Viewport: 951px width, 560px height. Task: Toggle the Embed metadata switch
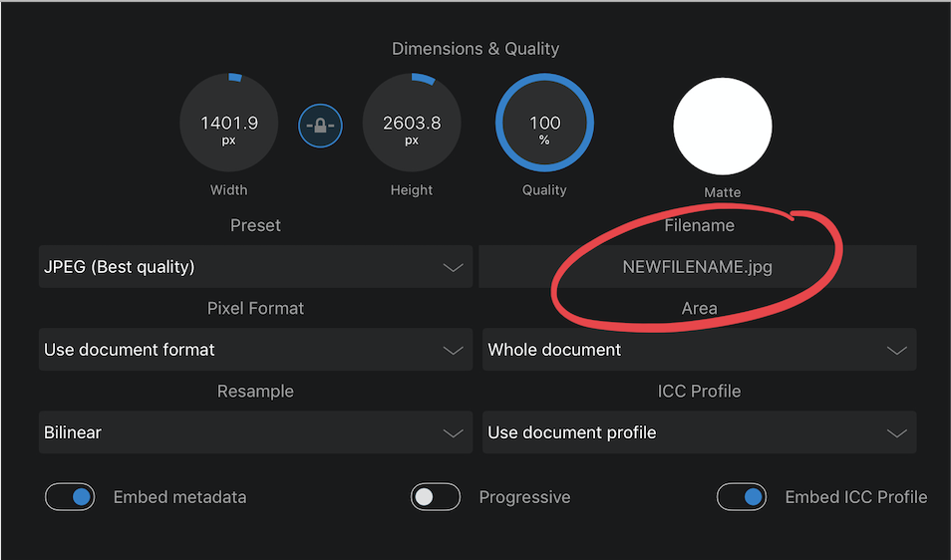pos(70,497)
